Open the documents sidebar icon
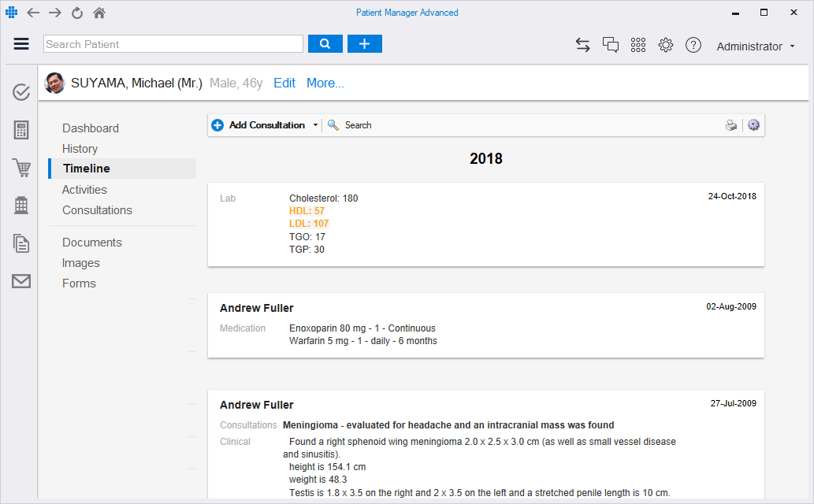This screenshot has height=504, width=814. tap(21, 243)
